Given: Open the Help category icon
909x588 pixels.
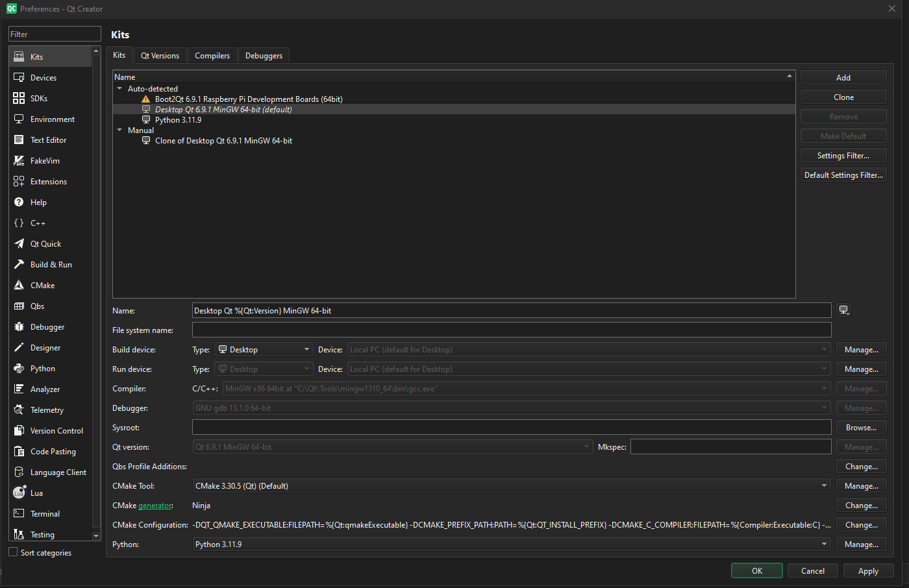Looking at the screenshot, I should click(19, 202).
